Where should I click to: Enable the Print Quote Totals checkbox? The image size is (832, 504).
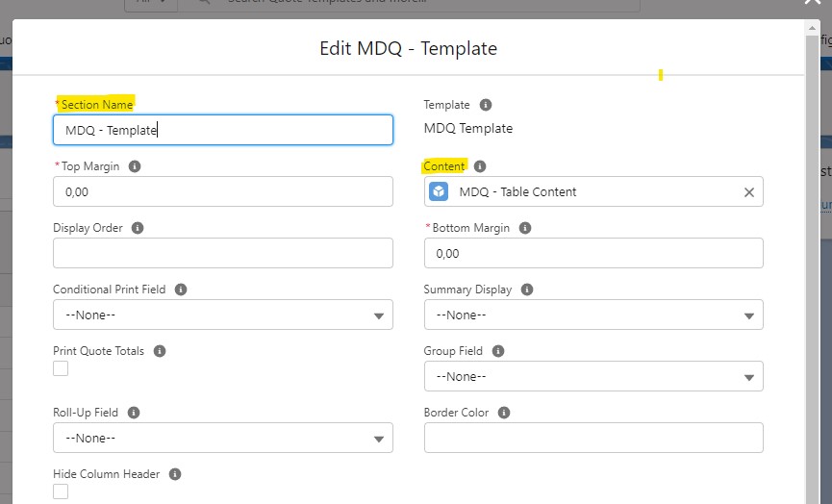point(61,368)
